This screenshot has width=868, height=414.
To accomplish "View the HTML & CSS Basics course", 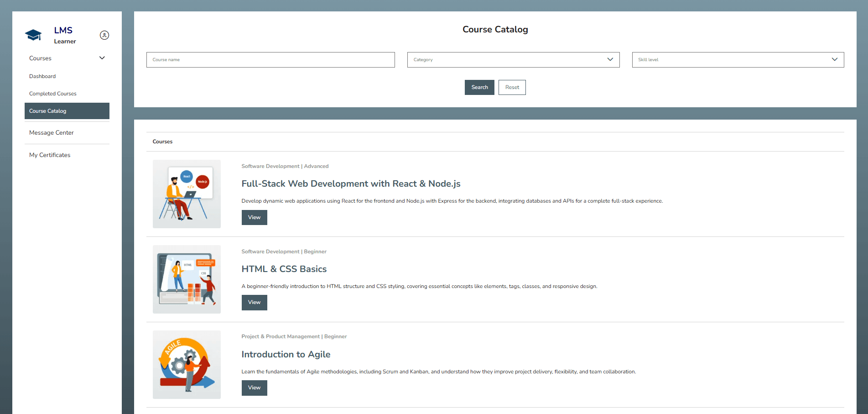I will (x=254, y=302).
